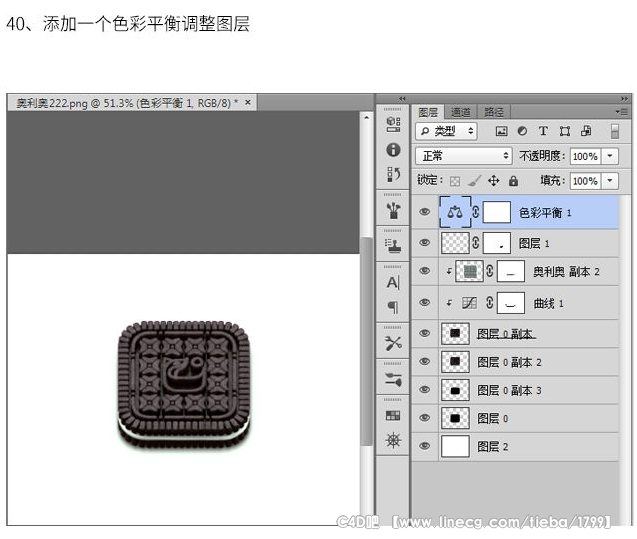This screenshot has width=637, height=539.
Task: Open the Tool Presets panel icon
Action: (x=393, y=343)
